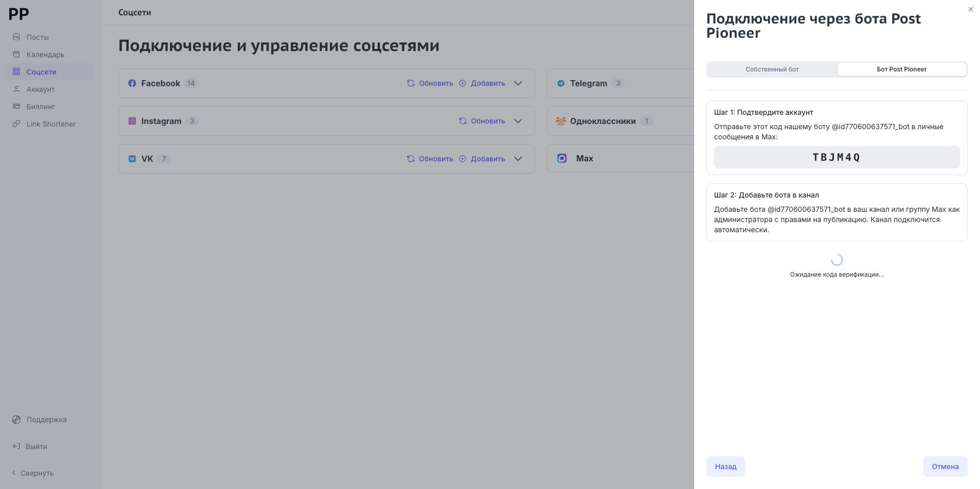Image resolution: width=980 pixels, height=489 pixels.
Task: Expand the Instagram accounts list
Action: pyautogui.click(x=518, y=121)
